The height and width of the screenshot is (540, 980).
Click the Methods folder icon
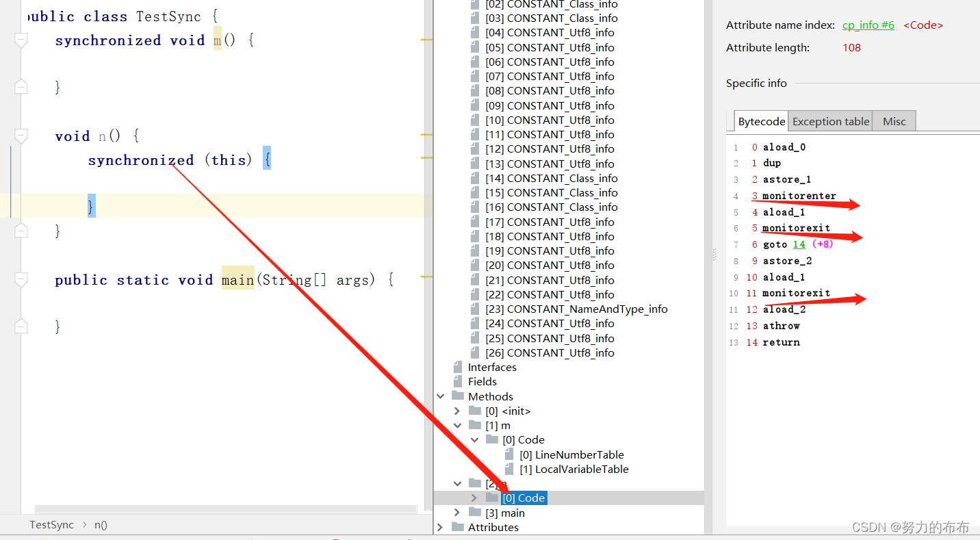coord(458,396)
